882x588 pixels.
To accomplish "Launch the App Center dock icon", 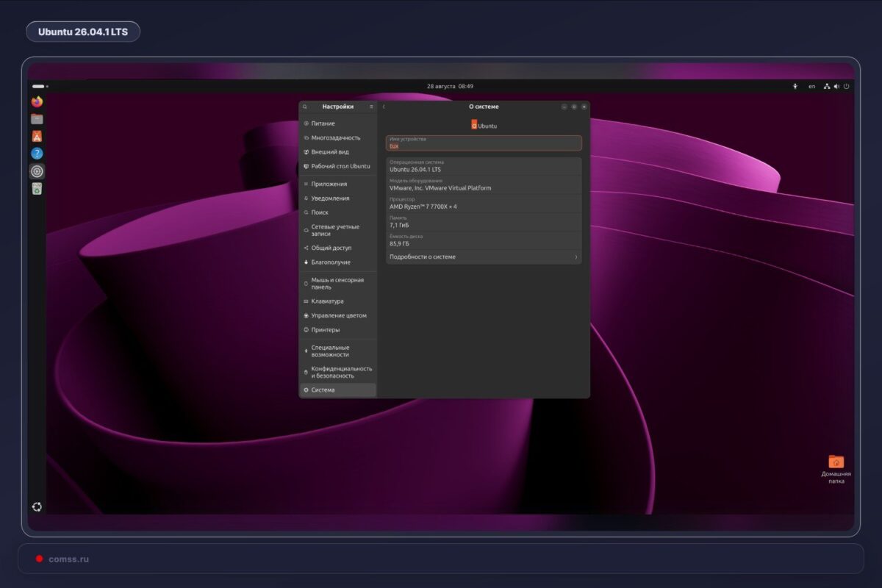I will (37, 136).
